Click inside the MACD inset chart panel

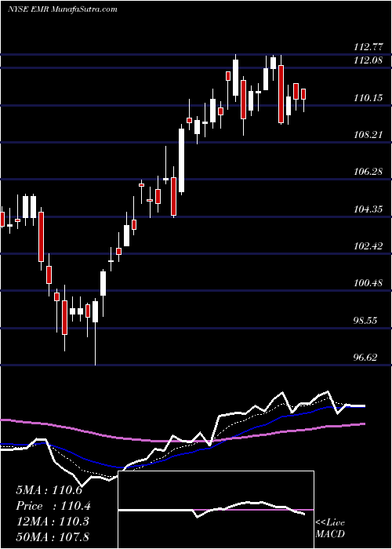[216, 510]
